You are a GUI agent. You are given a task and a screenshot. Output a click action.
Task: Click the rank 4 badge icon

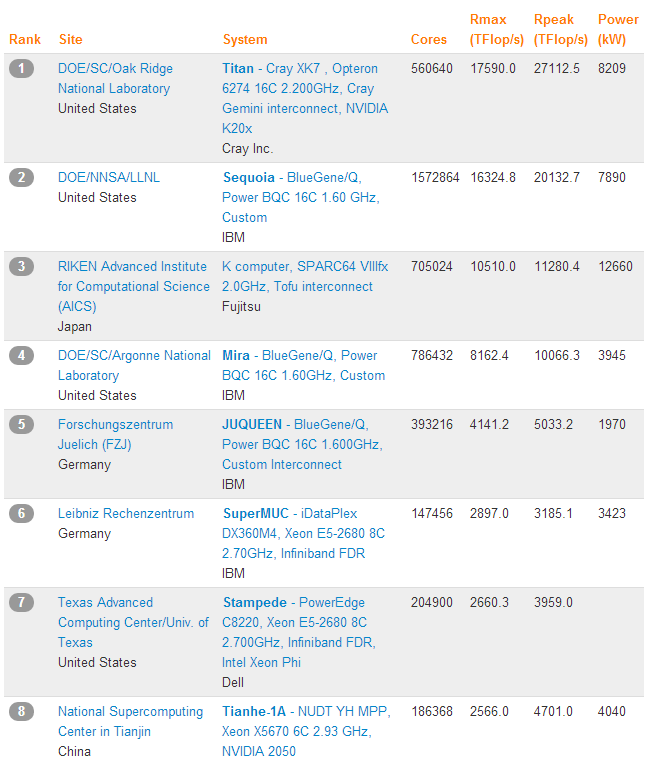click(22, 355)
